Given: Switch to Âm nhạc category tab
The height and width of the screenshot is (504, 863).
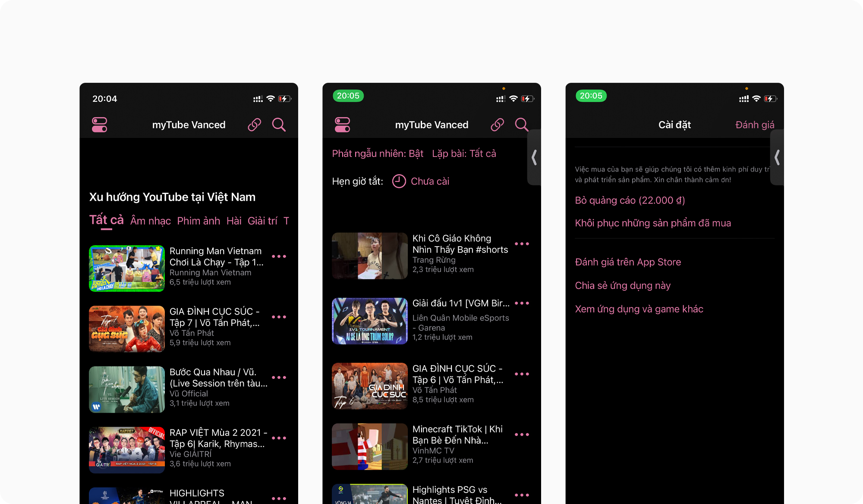Looking at the screenshot, I should click(151, 221).
